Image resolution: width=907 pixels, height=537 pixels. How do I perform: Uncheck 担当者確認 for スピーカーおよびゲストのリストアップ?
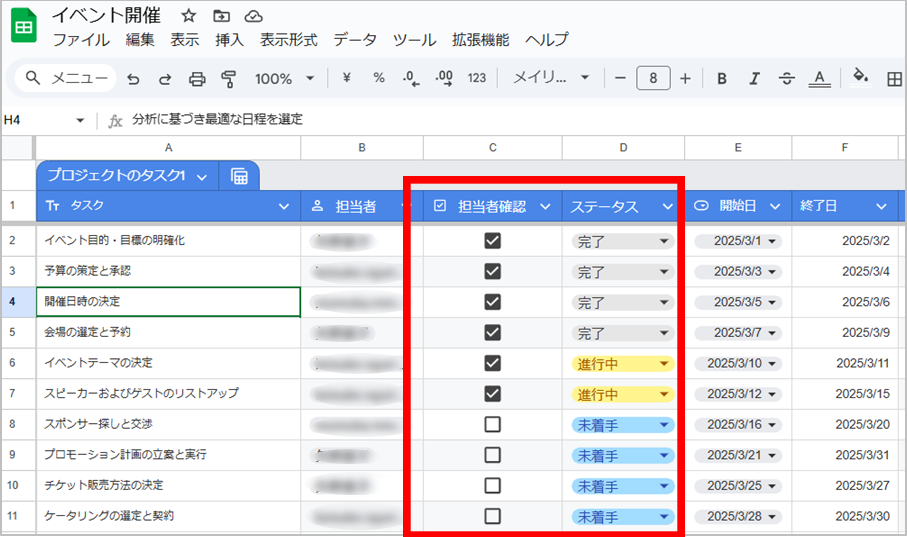pyautogui.click(x=492, y=394)
